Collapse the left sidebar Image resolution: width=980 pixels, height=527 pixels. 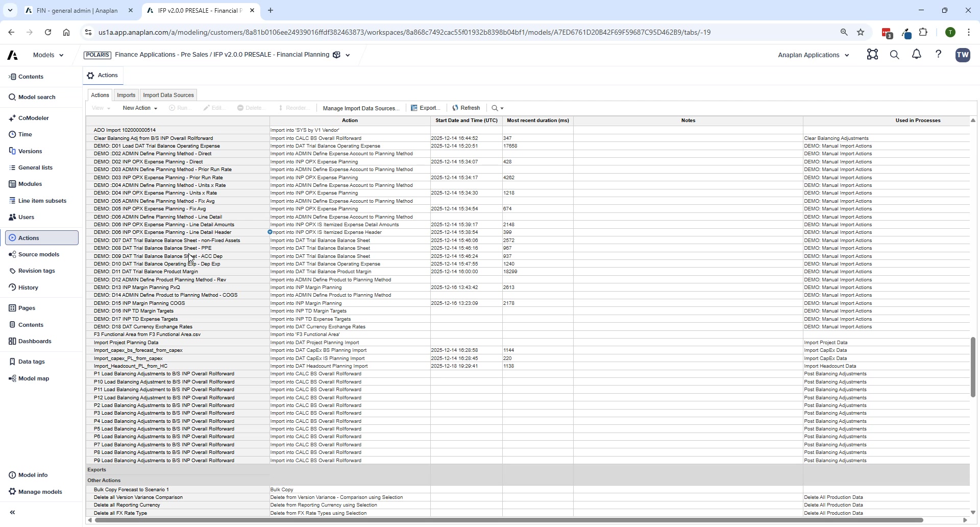click(12, 512)
